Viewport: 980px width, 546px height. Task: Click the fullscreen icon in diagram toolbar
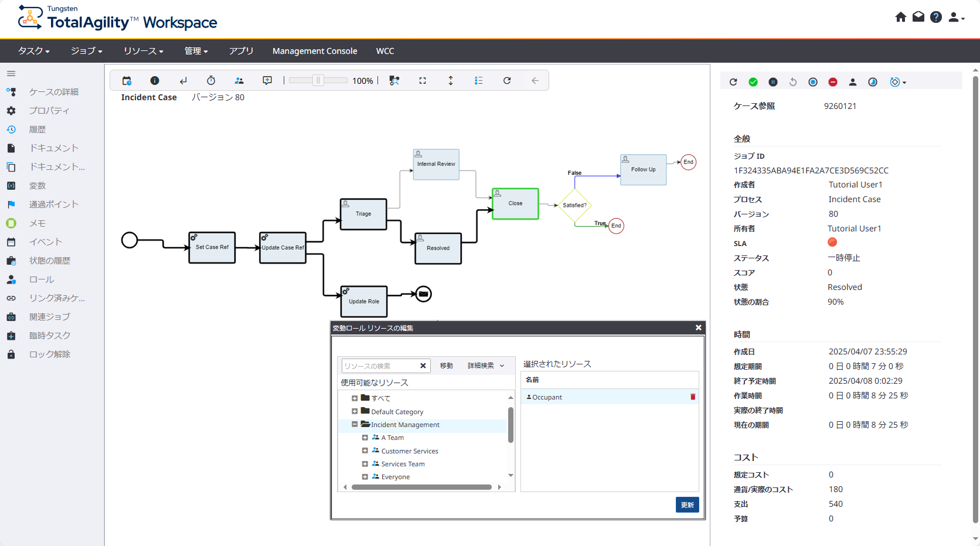(423, 81)
